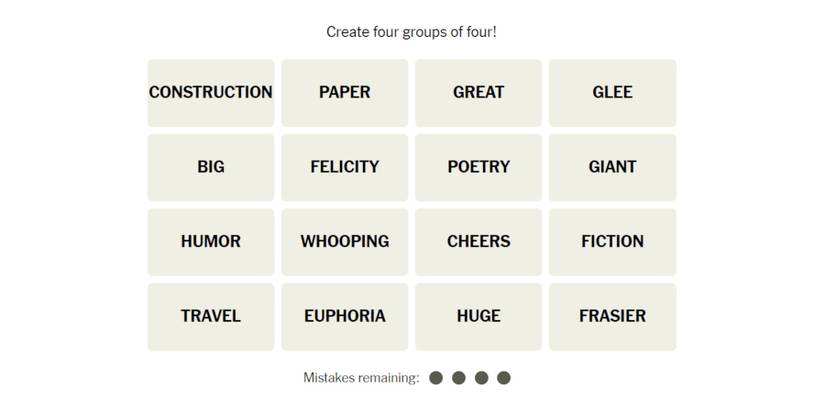Click the "Create four groups of four!" heading

[x=411, y=32]
